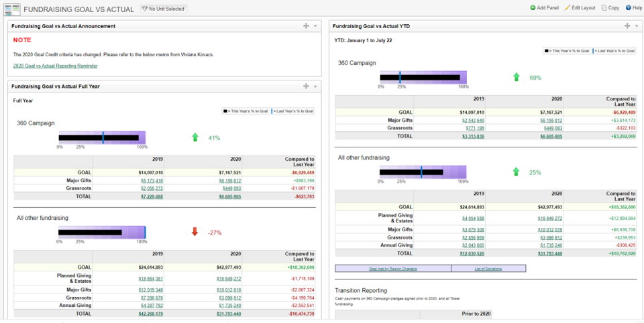This screenshot has width=644, height=323.
Task: Open the No Unit Selected filter
Action: [164, 9]
